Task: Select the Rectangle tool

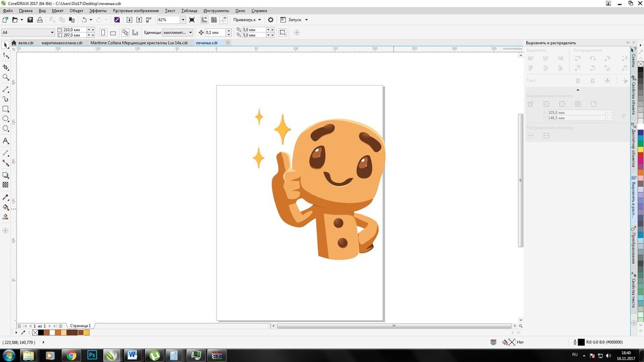Action: (5, 109)
